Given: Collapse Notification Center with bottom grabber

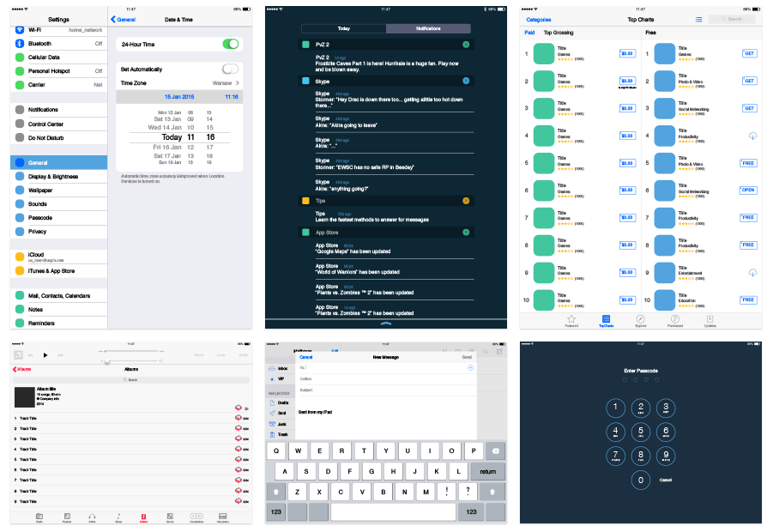Looking at the screenshot, I should (x=386, y=323).
